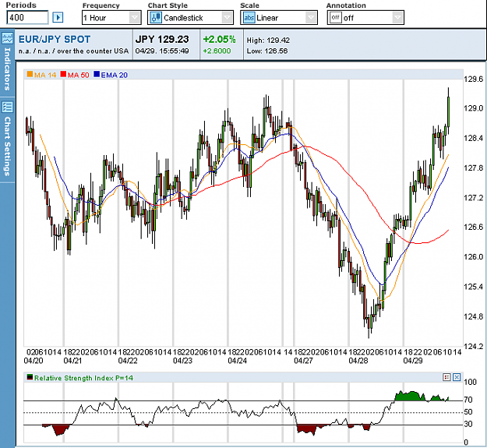Click the Low: 126.56 text
Screen dimensions: 487x448
pyautogui.click(x=267, y=51)
